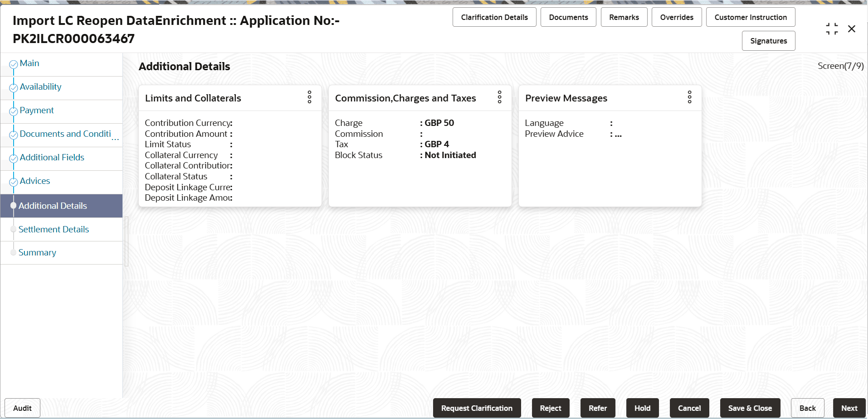The height and width of the screenshot is (419, 868).
Task: Click the Limit Status label
Action: pyautogui.click(x=168, y=144)
